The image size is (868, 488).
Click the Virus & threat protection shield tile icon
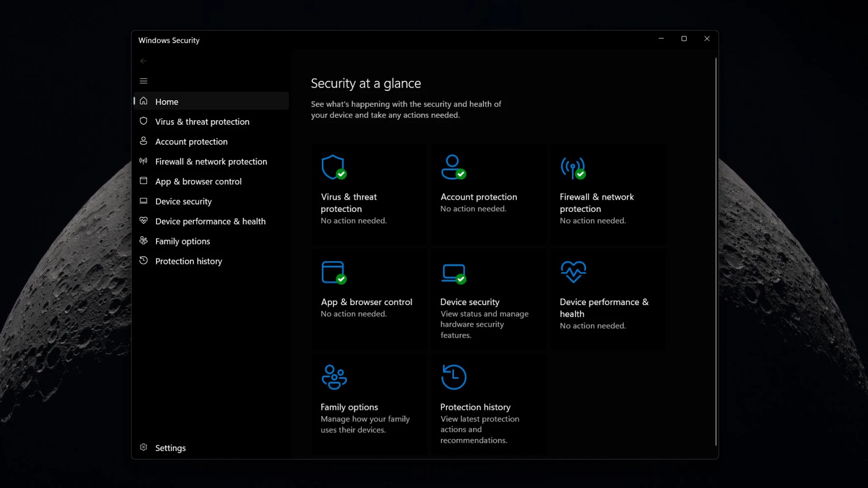(x=333, y=167)
